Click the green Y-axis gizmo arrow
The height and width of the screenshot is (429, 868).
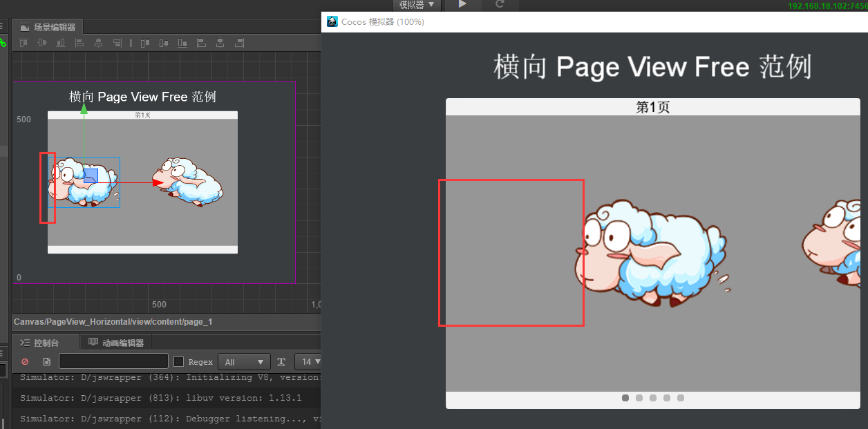pyautogui.click(x=84, y=108)
